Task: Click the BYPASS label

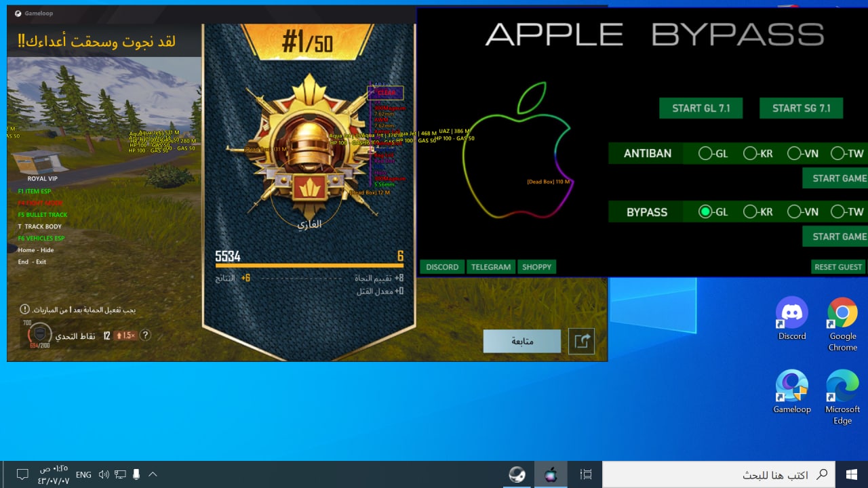Action: point(647,212)
